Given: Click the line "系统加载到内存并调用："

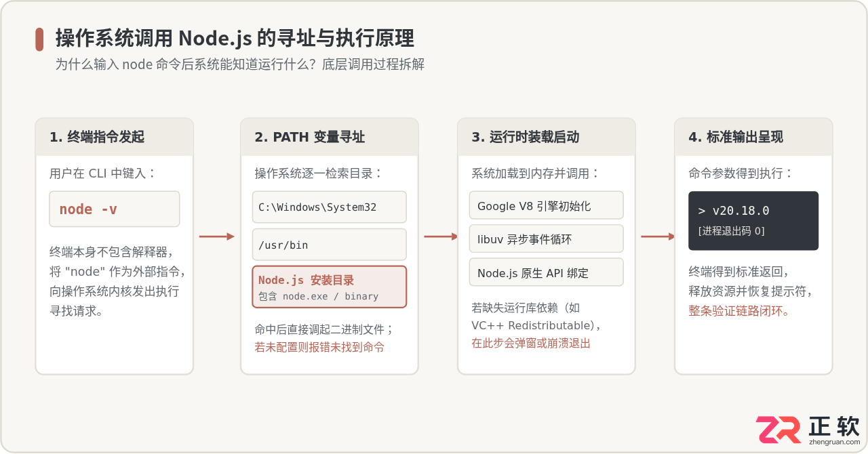Looking at the screenshot, I should pyautogui.click(x=536, y=173).
